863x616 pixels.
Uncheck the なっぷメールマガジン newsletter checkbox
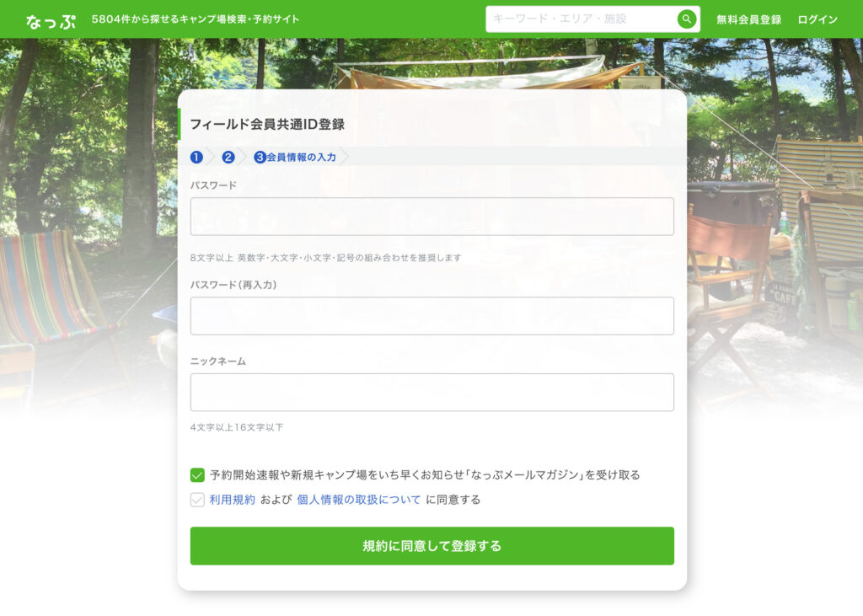tap(197, 475)
